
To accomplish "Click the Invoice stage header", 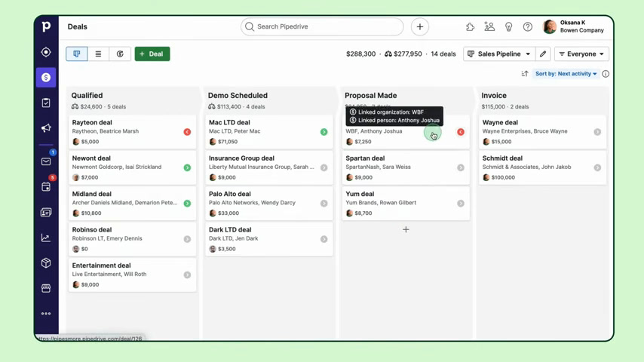I will coord(494,95).
